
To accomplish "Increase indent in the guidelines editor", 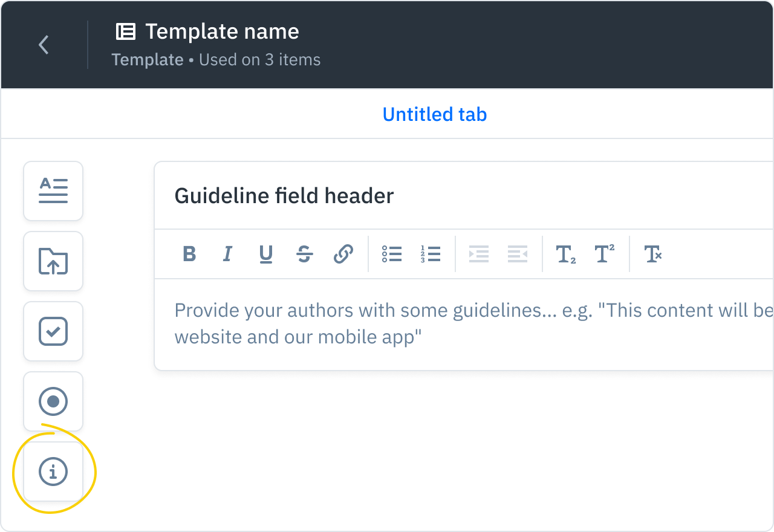I will [479, 254].
